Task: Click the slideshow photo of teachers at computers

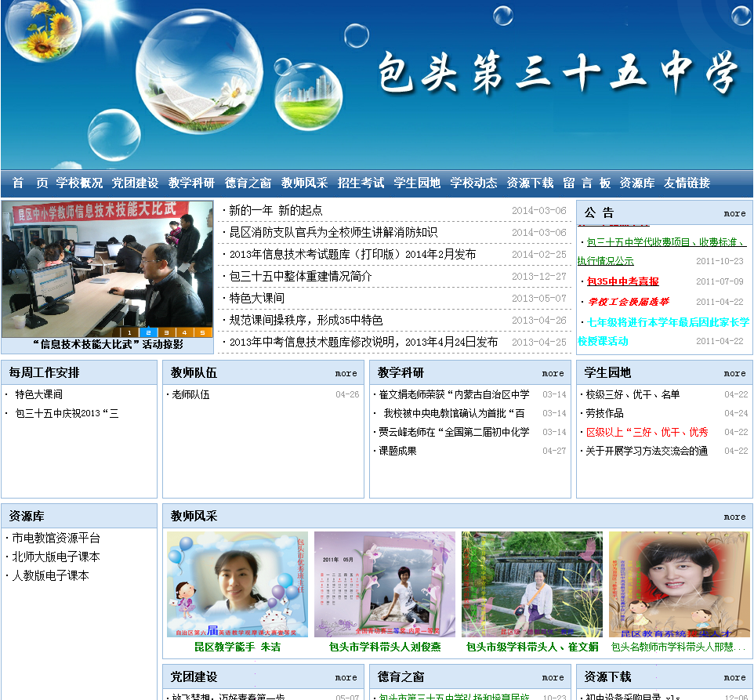Action: [x=107, y=268]
